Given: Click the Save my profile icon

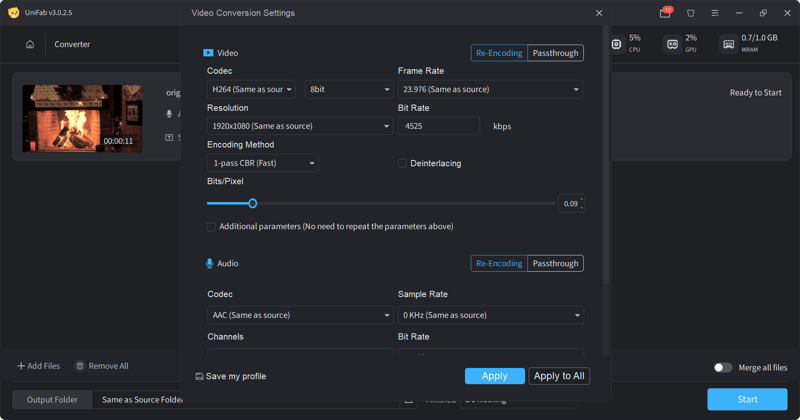Looking at the screenshot, I should (x=200, y=376).
